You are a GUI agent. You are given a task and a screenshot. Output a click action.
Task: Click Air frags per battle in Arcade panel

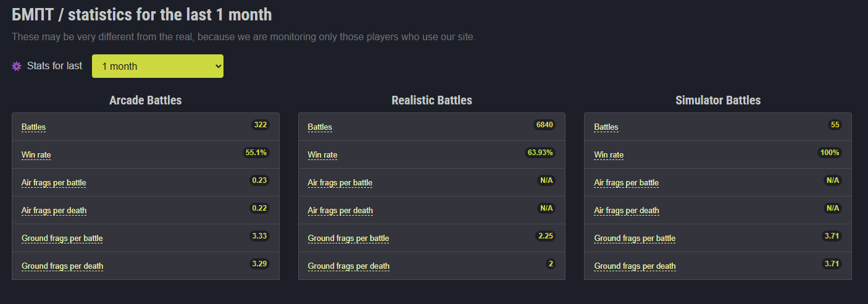point(54,183)
